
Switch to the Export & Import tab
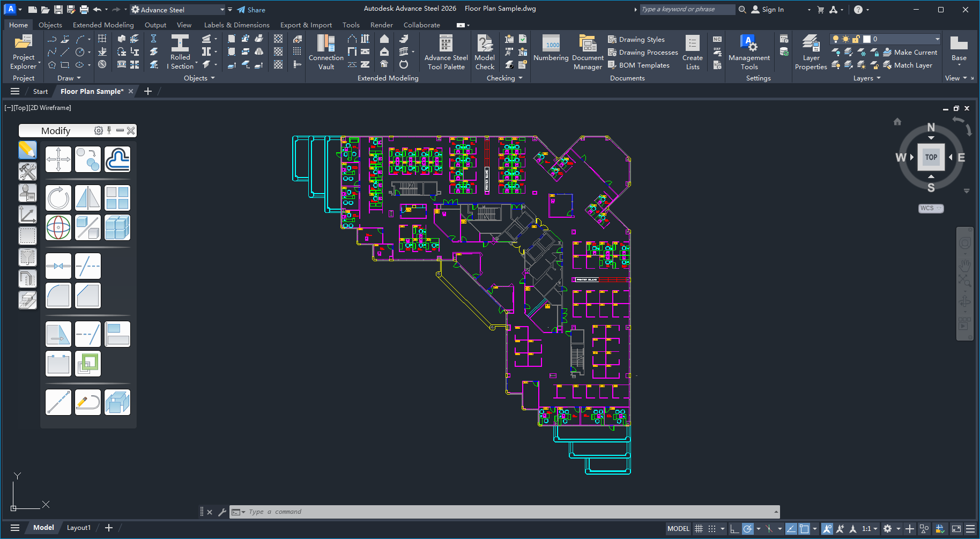[306, 25]
